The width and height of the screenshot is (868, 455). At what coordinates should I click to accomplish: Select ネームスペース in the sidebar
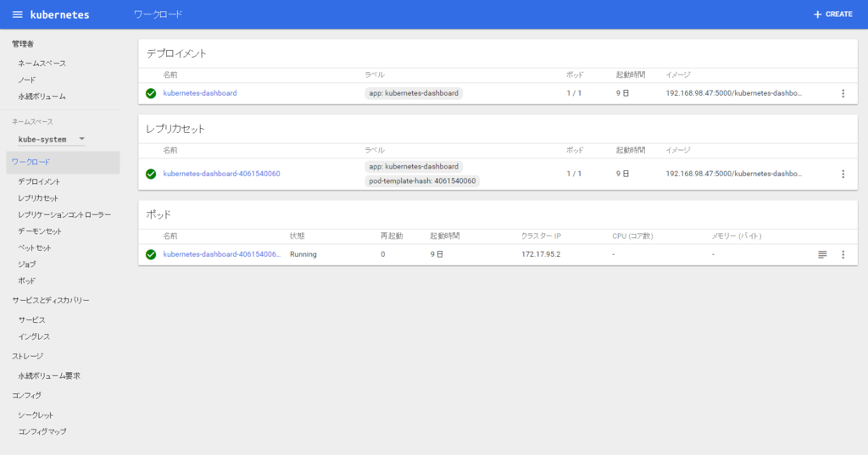(42, 63)
